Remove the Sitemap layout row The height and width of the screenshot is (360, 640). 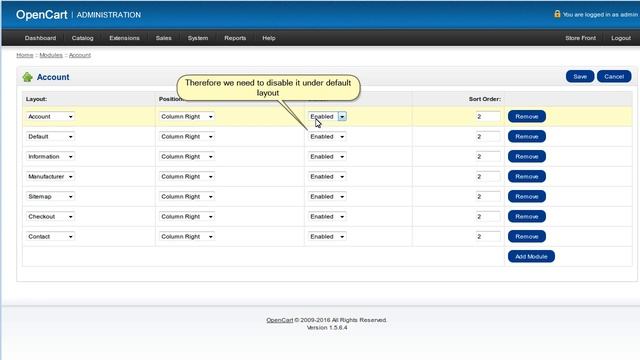click(x=527, y=196)
